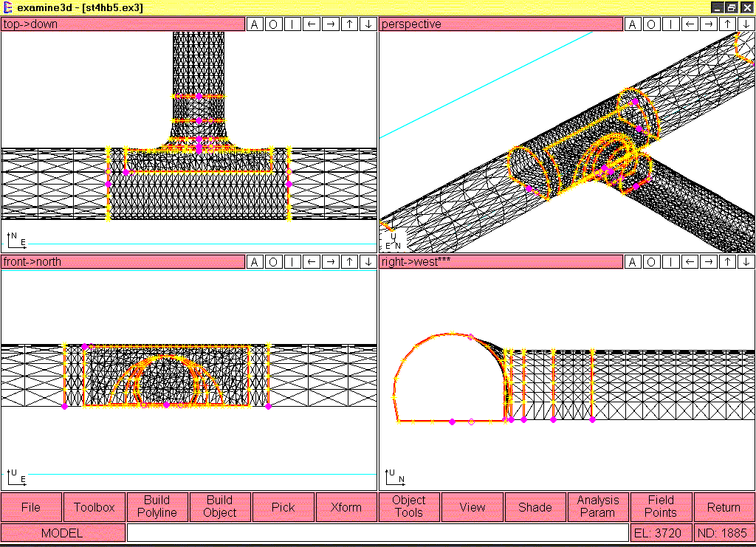Viewport: 756px width, 547px height.
Task: Click down arrow in the top->down viewport header
Action: pyautogui.click(x=368, y=24)
